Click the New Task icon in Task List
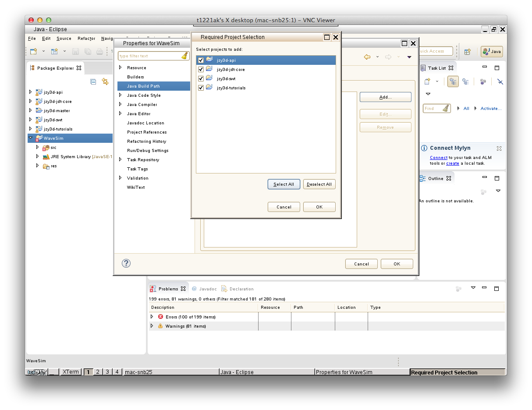532x410 pixels. click(427, 81)
